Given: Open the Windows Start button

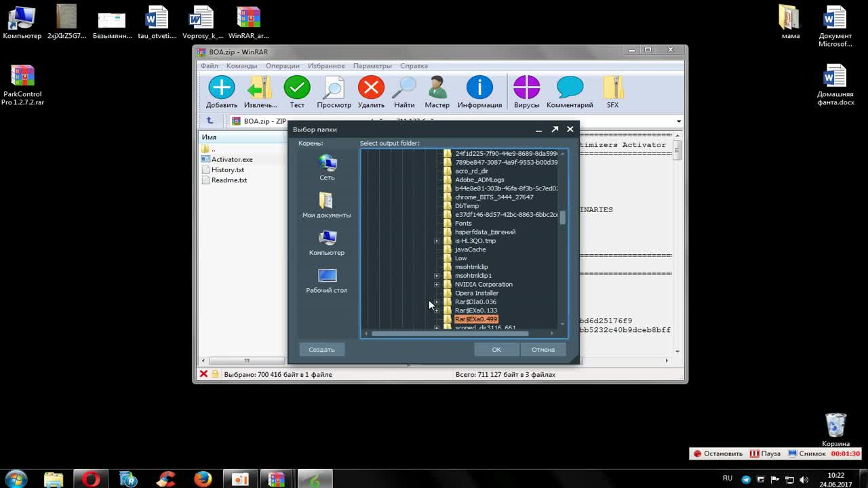Looking at the screenshot, I should 15,479.
